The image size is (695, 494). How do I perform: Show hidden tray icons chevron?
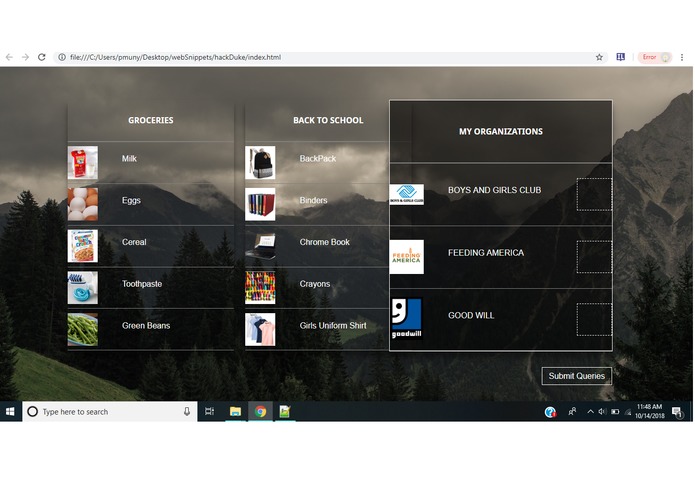click(590, 412)
